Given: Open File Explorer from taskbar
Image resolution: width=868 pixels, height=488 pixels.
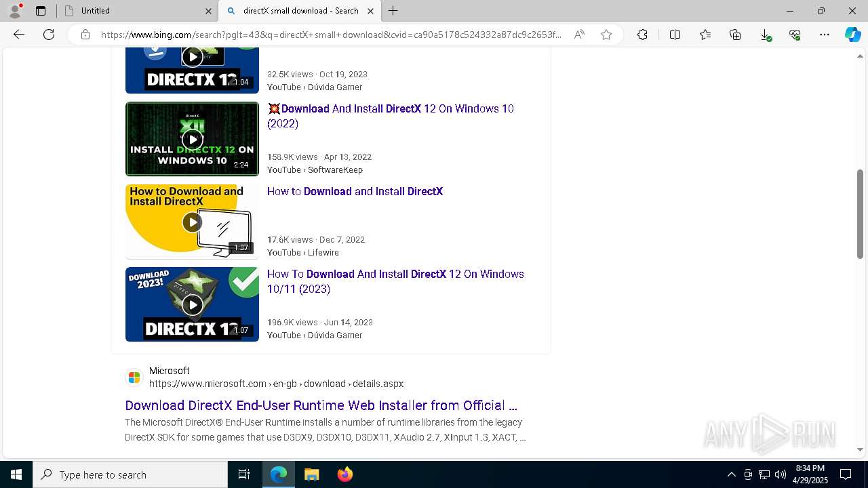Looking at the screenshot, I should [311, 474].
